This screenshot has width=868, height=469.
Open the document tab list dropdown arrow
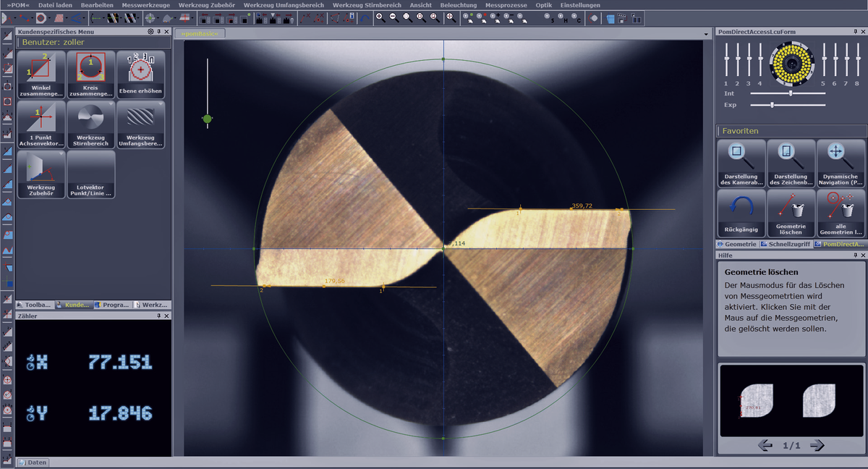pyautogui.click(x=706, y=35)
